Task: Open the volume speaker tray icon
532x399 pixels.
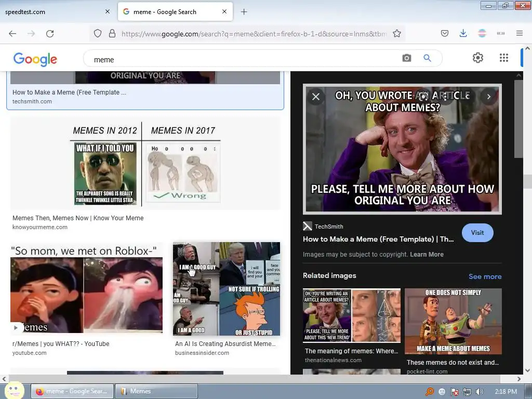Action: (479, 392)
